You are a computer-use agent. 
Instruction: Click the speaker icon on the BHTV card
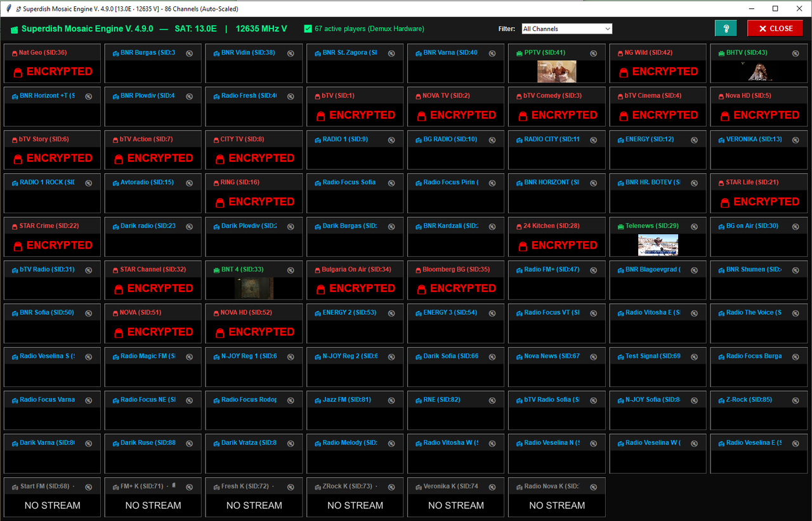[795, 53]
